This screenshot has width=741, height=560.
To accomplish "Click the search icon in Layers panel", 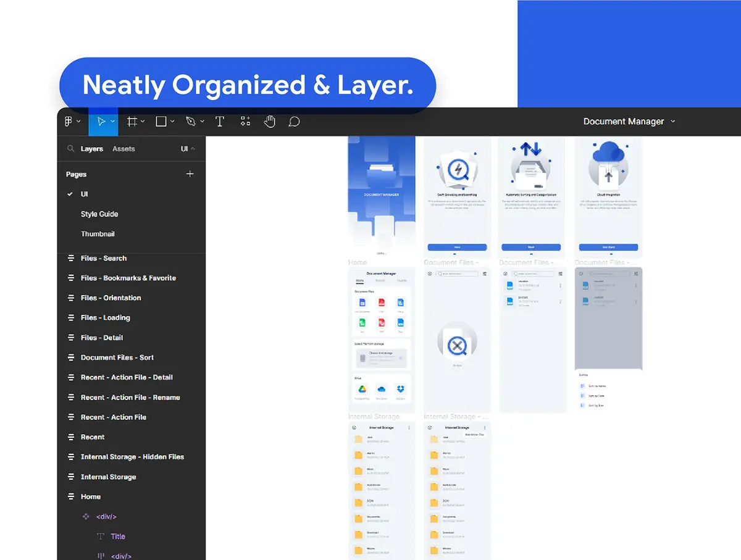I will [71, 149].
